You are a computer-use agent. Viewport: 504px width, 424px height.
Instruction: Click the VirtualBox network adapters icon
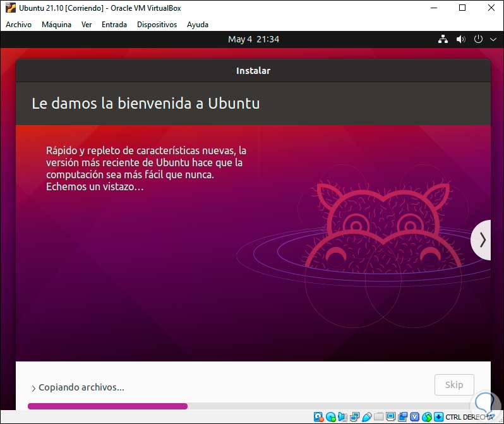354,417
